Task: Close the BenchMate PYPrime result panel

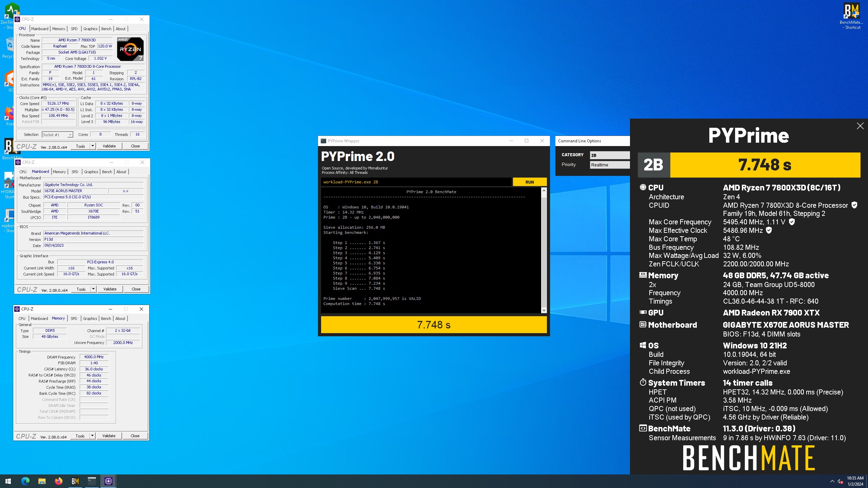Action: click(860, 126)
